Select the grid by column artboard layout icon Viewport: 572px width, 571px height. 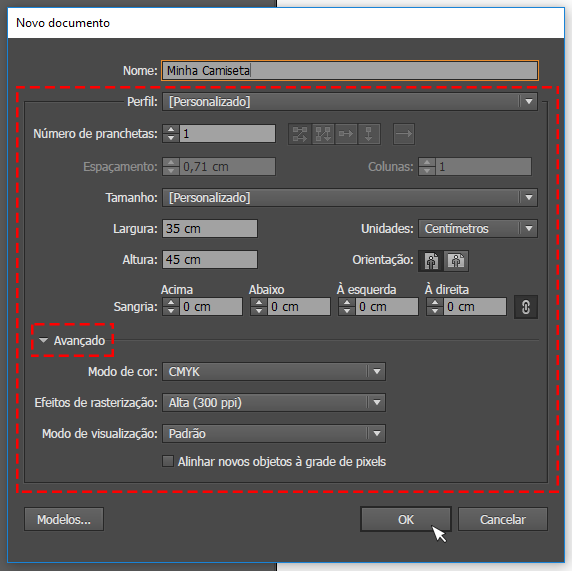tap(323, 134)
